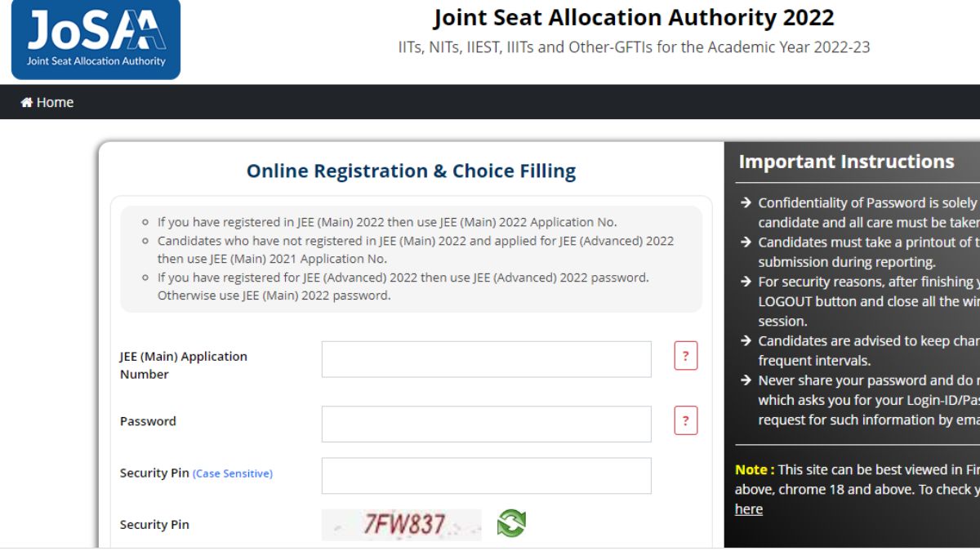Click arrow bullet before 'Never share your password'

[x=746, y=380]
